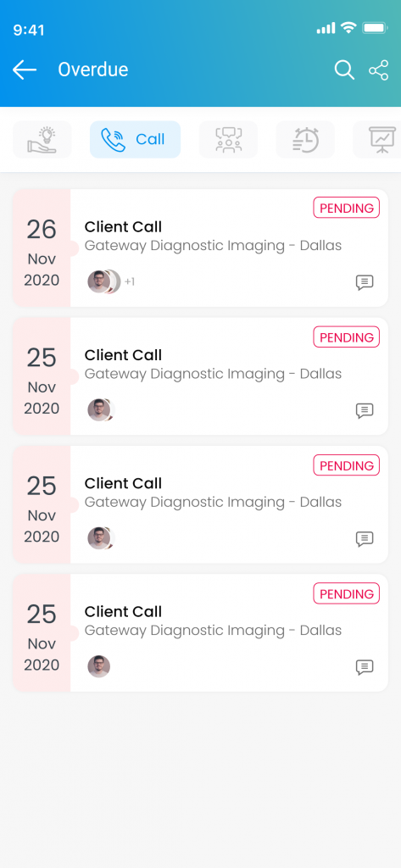The image size is (401, 868).
Task: Tap PENDING badge on 26 Nov call
Action: click(347, 209)
